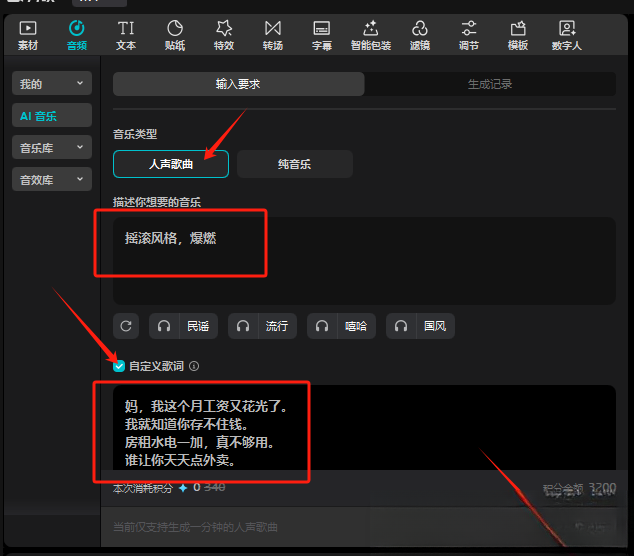Expand the 音乐库 music library dropdown
Viewport: 634px width, 556px height.
[52, 147]
